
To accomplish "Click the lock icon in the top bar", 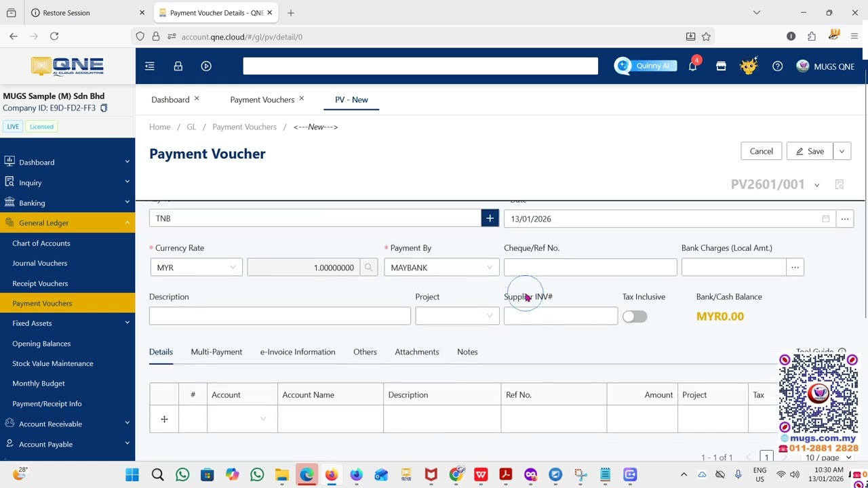I will tap(178, 66).
